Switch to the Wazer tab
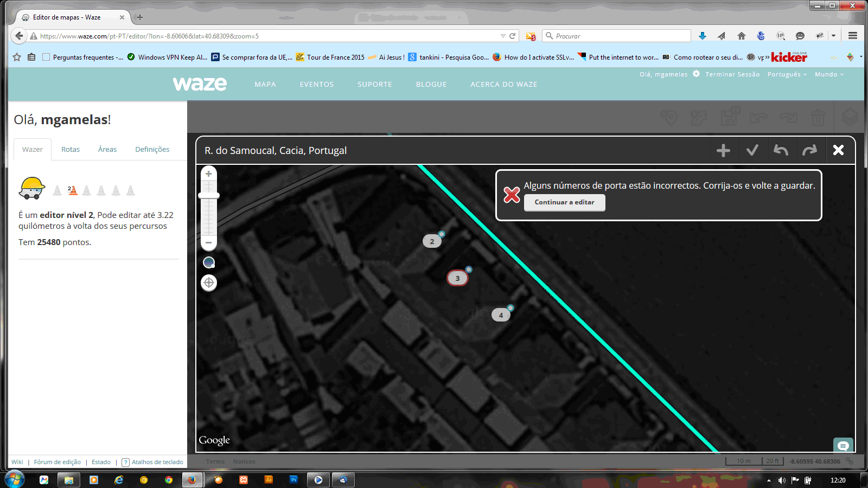 tap(33, 149)
